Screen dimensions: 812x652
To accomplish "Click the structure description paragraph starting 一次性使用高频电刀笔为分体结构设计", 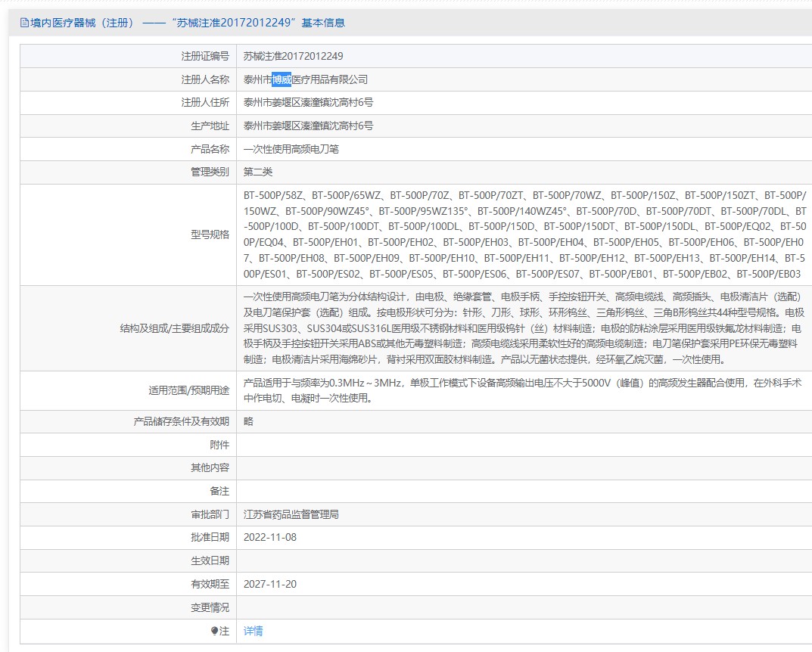I will pos(524,328).
